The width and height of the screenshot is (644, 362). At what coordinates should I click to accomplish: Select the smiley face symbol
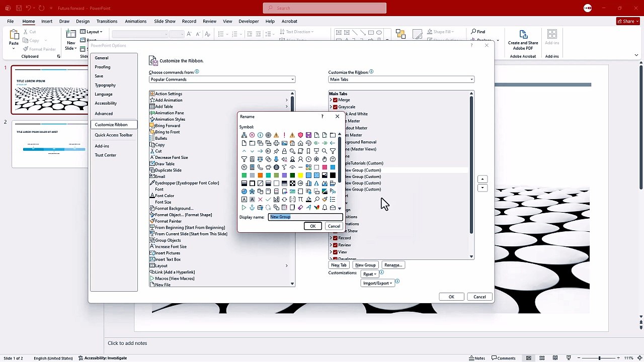[x=333, y=159]
